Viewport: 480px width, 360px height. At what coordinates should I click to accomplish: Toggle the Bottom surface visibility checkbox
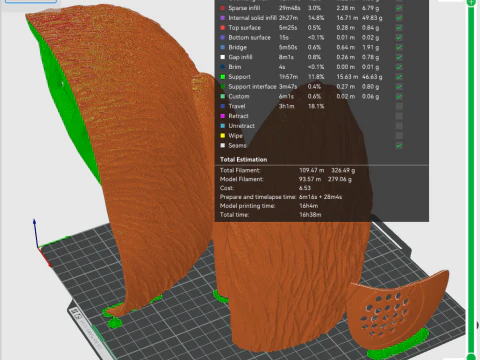[399, 37]
